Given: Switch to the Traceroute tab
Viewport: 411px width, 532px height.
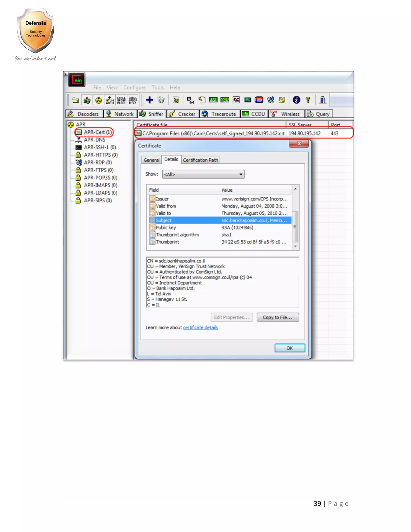Looking at the screenshot, I should point(220,114).
